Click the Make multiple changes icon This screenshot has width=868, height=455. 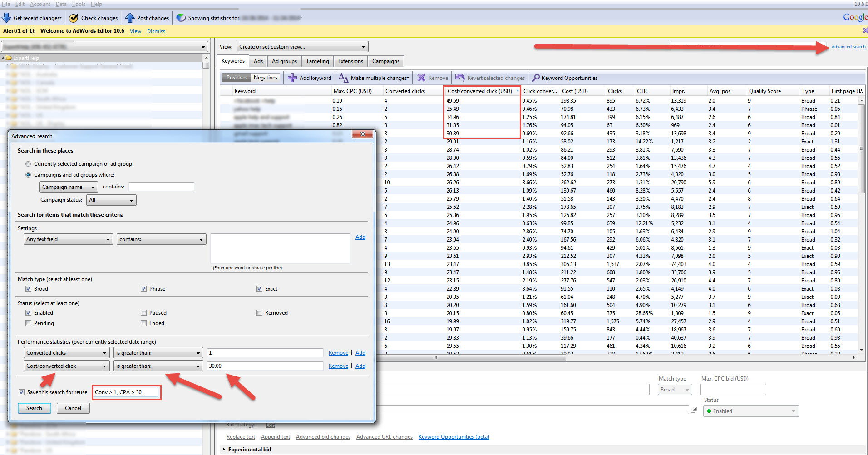coord(344,78)
